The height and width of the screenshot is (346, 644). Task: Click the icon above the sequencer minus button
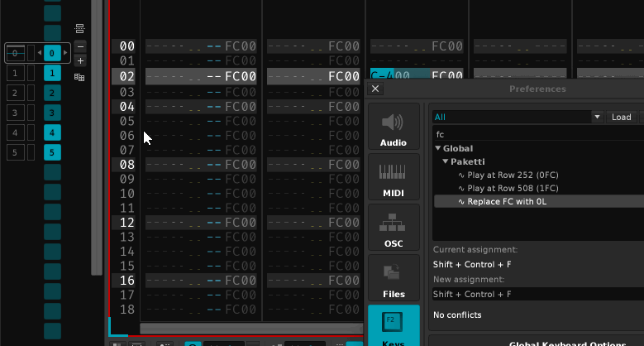(80, 29)
